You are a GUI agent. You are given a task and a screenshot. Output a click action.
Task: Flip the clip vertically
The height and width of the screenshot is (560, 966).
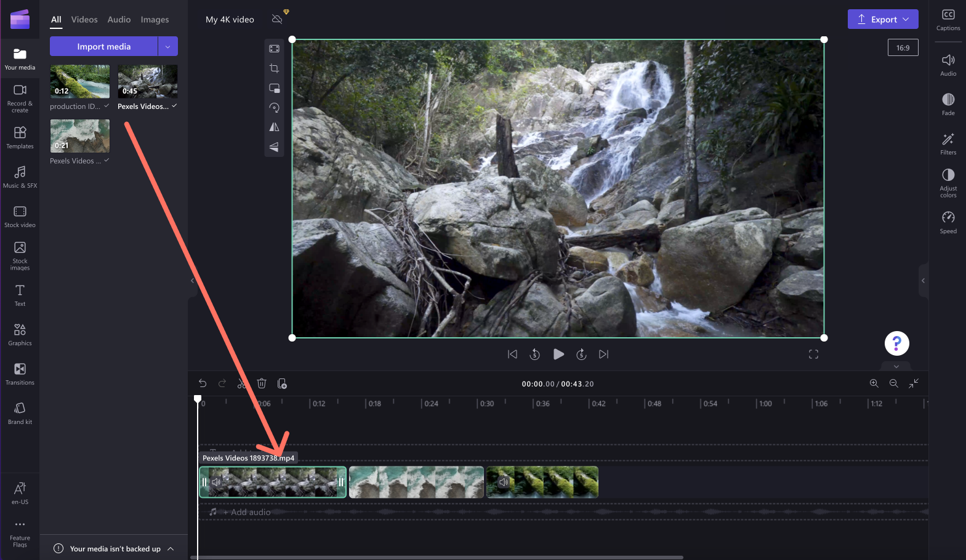coord(274,147)
